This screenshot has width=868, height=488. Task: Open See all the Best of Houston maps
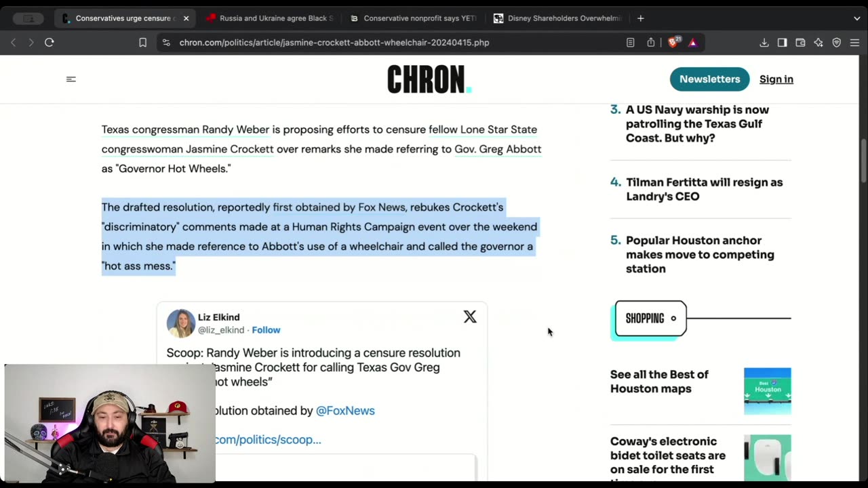(x=659, y=382)
